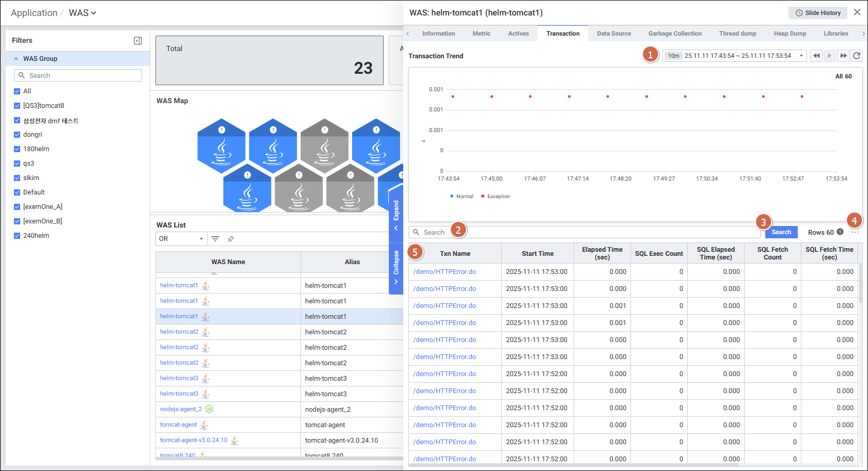
Task: Collapse the Filters panel using its icon
Action: pos(138,41)
